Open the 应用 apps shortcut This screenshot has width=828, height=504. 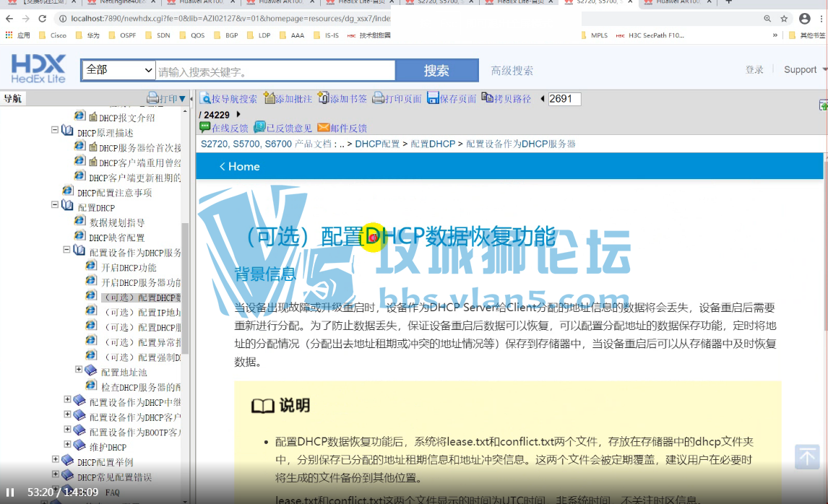[17, 35]
